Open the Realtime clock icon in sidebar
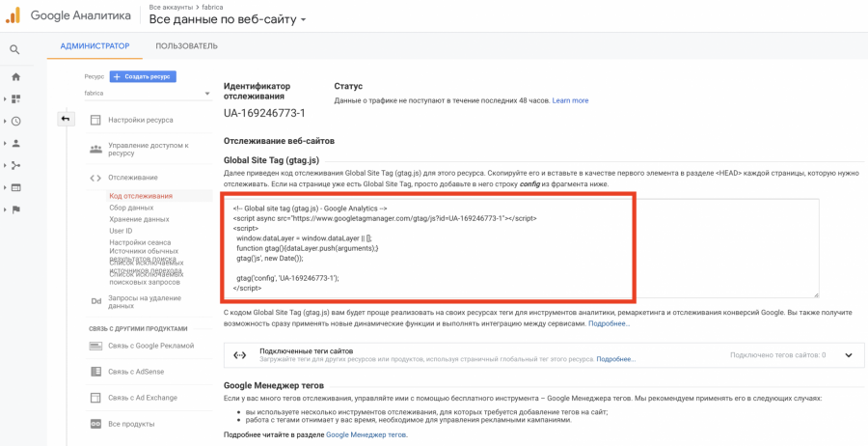This screenshot has height=446, width=868. (x=15, y=121)
